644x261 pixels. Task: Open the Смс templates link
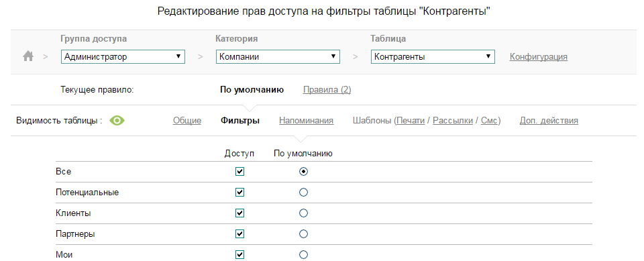489,120
